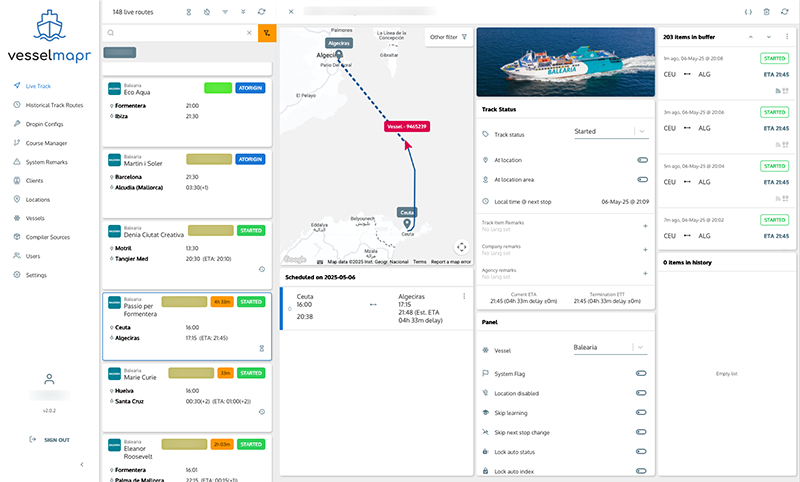The height and width of the screenshot is (482, 800).
Task: Click the trash icon in top bar
Action: point(766,12)
